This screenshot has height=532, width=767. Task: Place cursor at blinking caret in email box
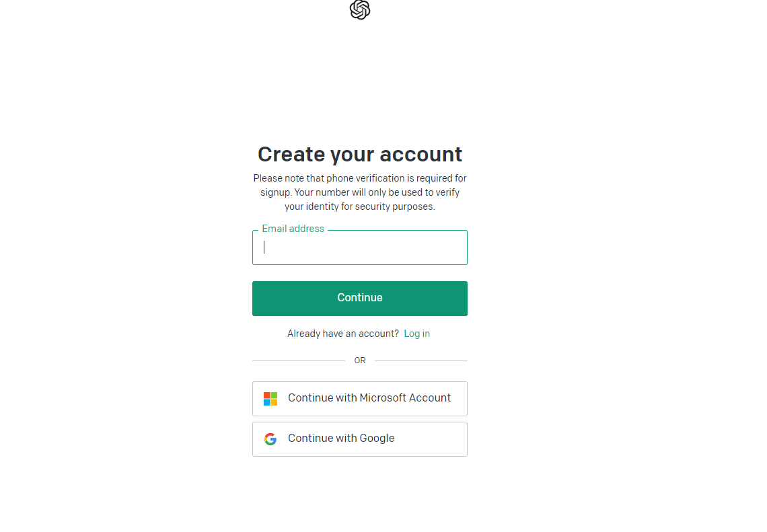[x=264, y=248]
